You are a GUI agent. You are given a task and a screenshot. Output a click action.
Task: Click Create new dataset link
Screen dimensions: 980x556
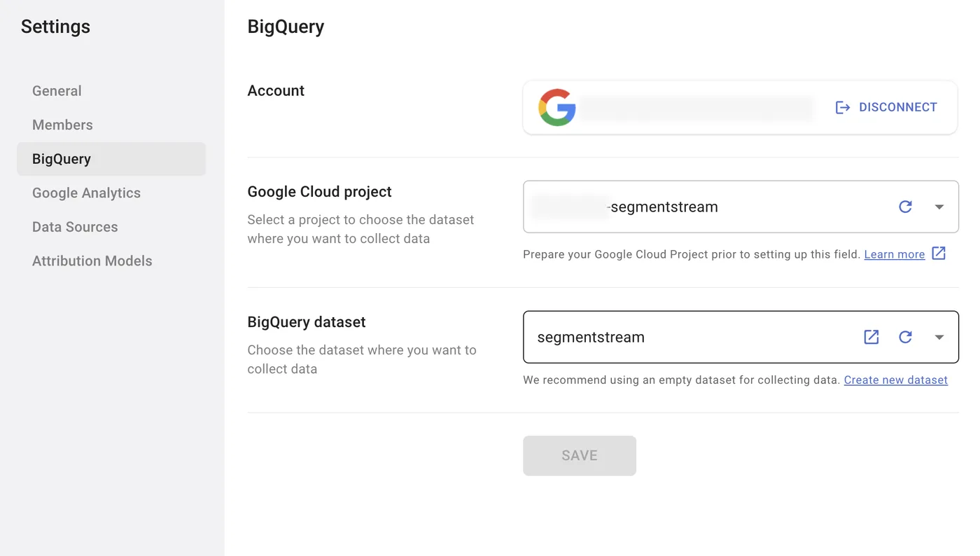point(896,380)
